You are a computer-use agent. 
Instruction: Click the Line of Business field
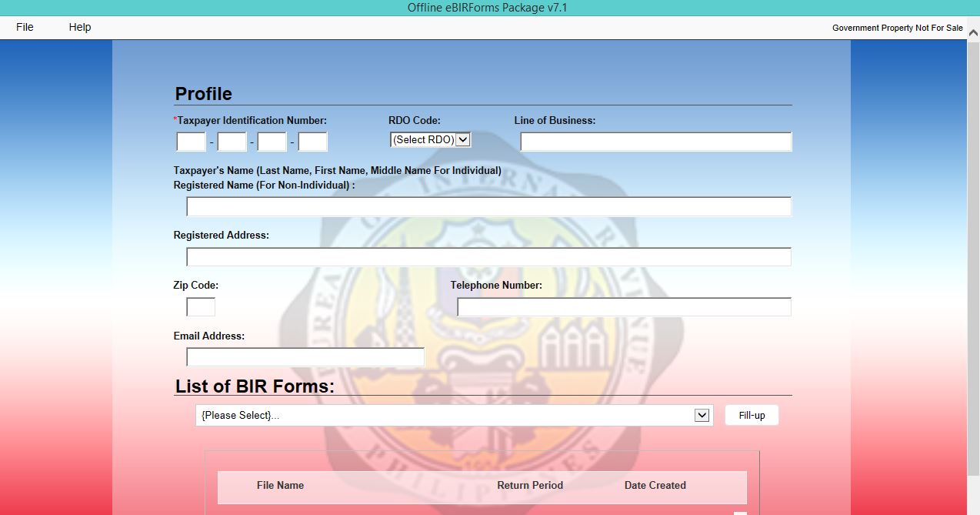point(655,142)
